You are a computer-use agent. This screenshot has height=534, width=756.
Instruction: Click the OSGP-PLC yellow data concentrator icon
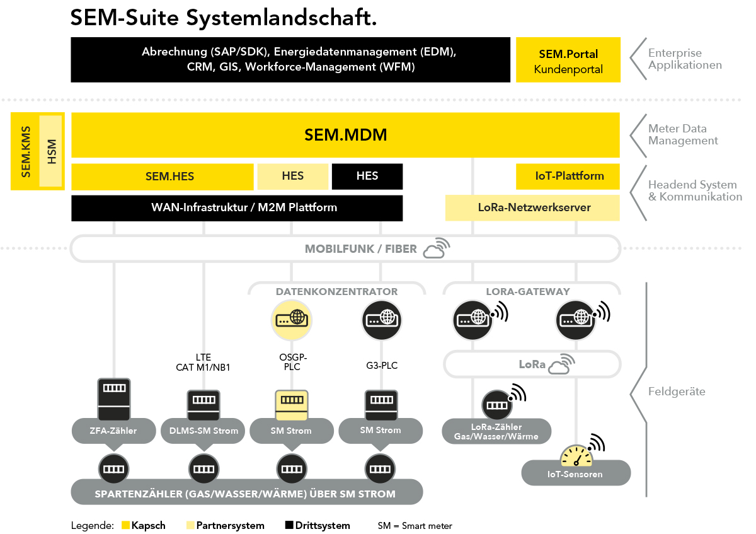point(291,320)
